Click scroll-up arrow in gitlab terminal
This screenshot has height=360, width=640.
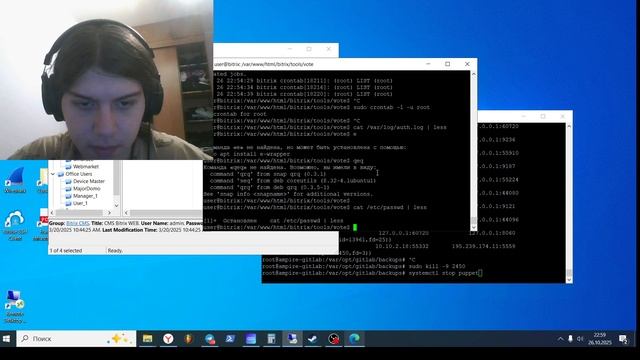click(x=569, y=127)
